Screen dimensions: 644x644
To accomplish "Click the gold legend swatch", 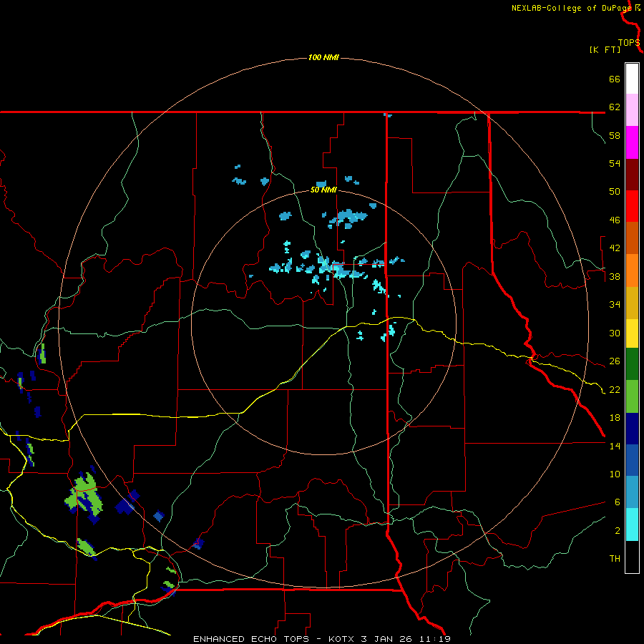I will pyautogui.click(x=632, y=303).
